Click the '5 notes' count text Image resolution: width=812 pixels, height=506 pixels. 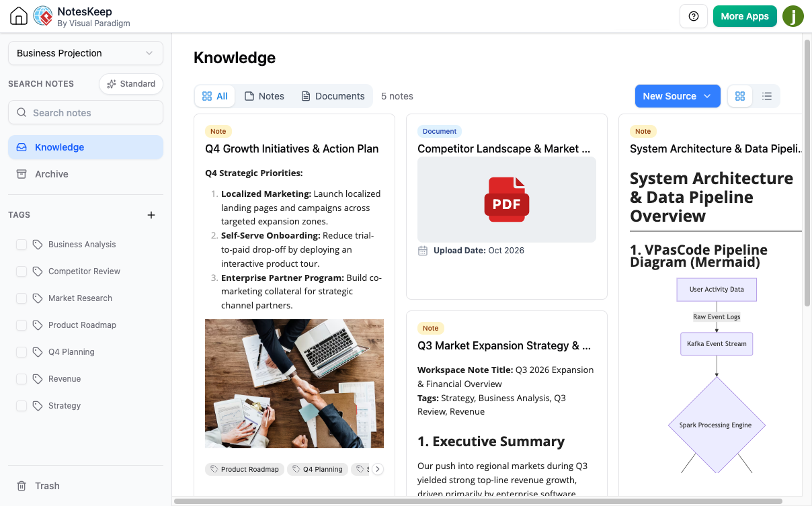click(x=397, y=96)
